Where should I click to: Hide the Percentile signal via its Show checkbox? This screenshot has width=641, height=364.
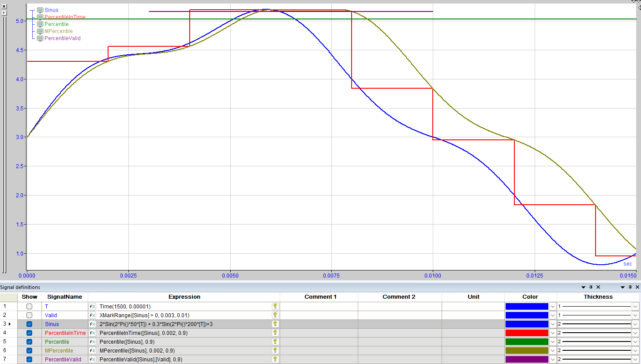29,341
